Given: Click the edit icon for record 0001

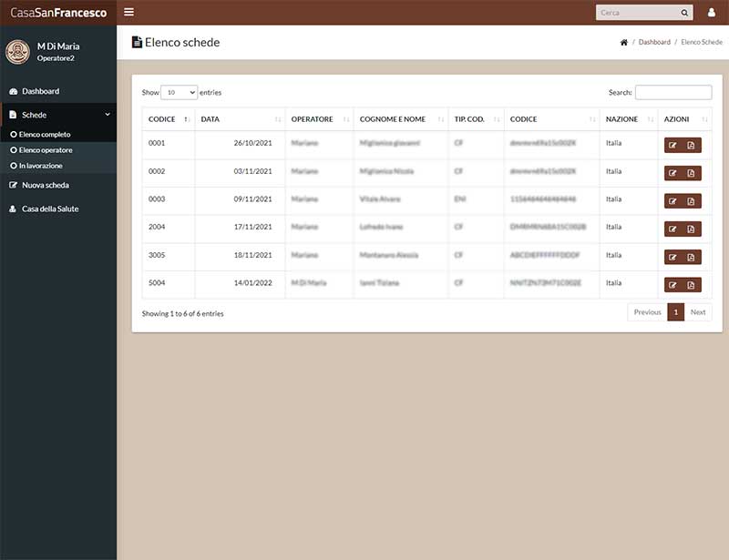Looking at the screenshot, I should [x=673, y=146].
